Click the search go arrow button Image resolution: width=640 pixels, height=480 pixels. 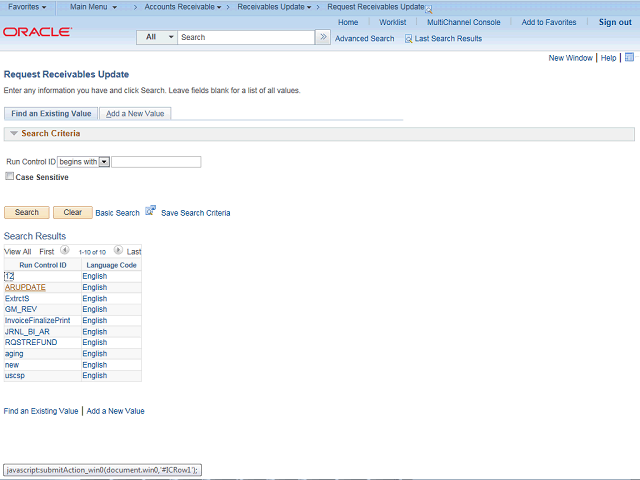[x=323, y=37]
